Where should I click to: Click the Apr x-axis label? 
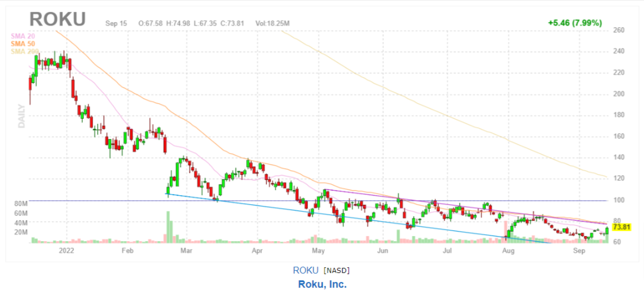point(257,250)
